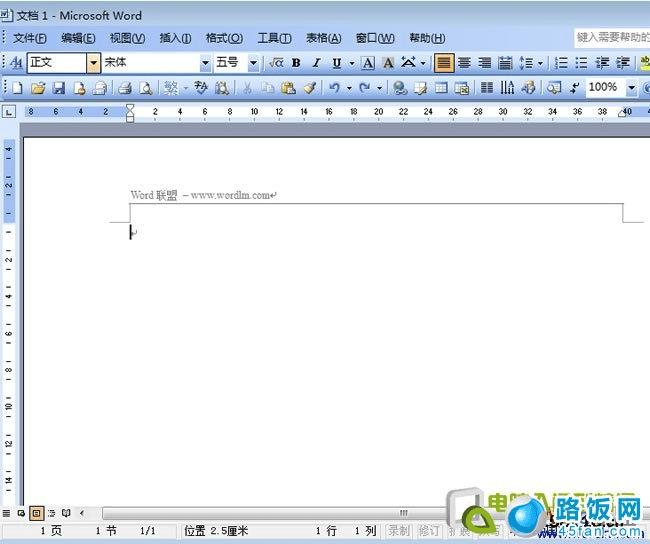Click the Permission document icon

tap(79, 88)
